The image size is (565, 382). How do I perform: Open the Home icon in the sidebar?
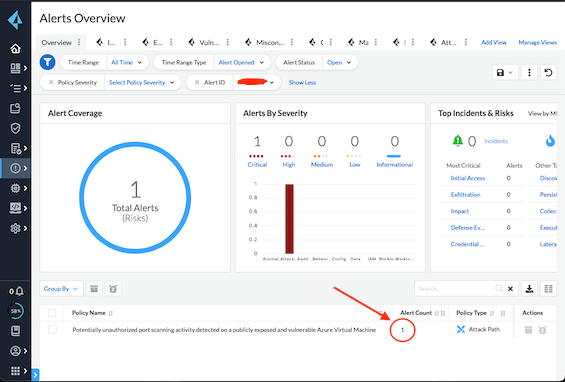pos(15,48)
